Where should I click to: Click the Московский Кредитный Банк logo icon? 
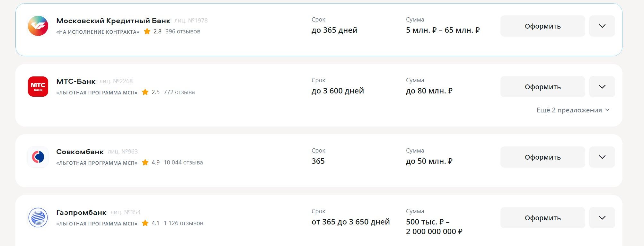[x=38, y=26]
